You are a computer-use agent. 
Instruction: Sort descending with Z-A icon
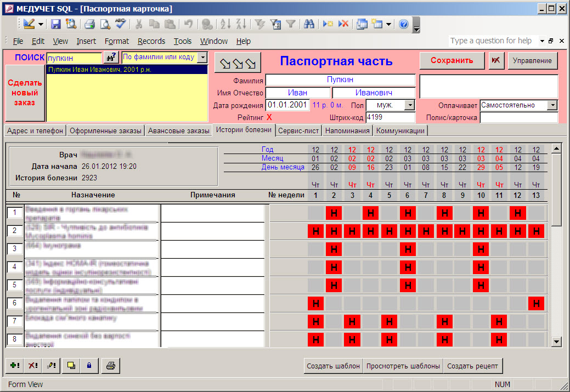(x=241, y=24)
